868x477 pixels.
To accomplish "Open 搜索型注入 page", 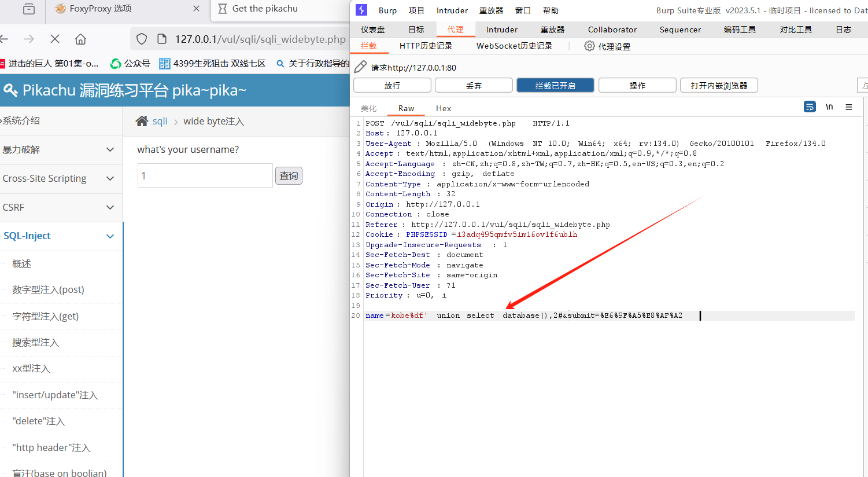I will (35, 343).
